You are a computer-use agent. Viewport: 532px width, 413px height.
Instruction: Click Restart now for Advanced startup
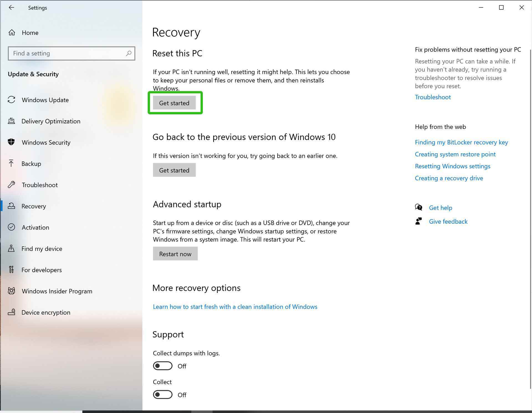point(175,254)
